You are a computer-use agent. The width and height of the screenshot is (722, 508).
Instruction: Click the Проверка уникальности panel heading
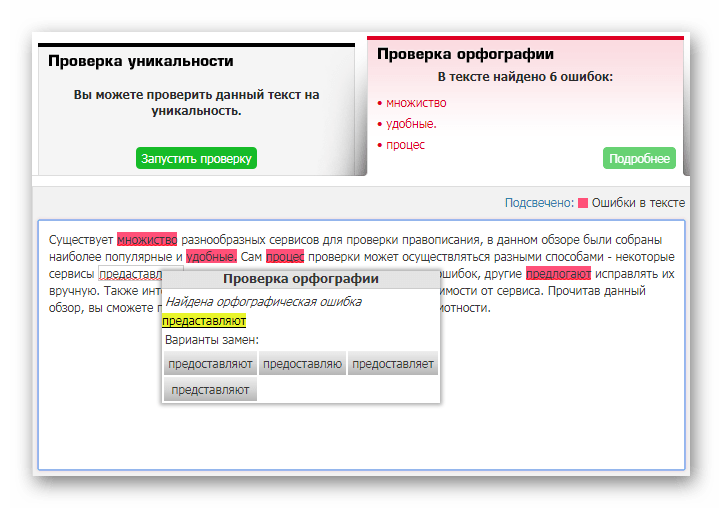[140, 61]
